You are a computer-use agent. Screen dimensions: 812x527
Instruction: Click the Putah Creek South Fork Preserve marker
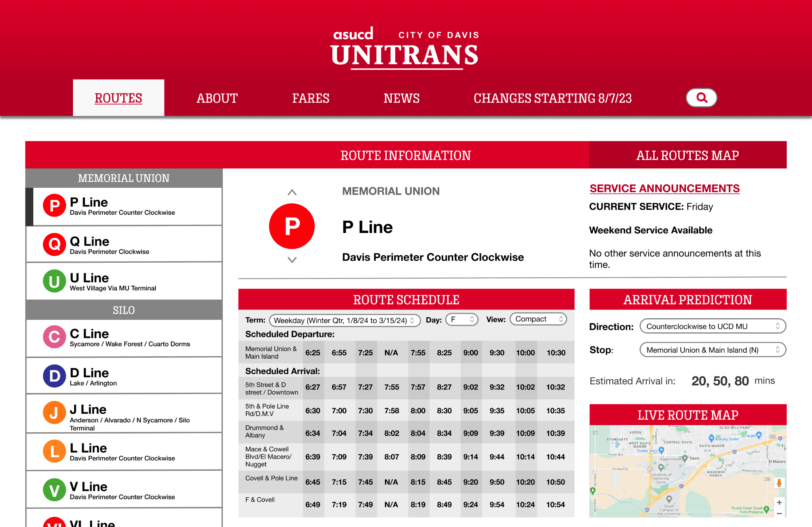[x=766, y=509]
